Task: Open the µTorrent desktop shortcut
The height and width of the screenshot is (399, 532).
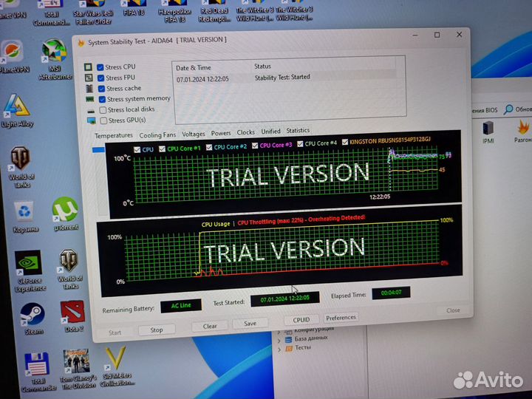Action: [x=66, y=214]
